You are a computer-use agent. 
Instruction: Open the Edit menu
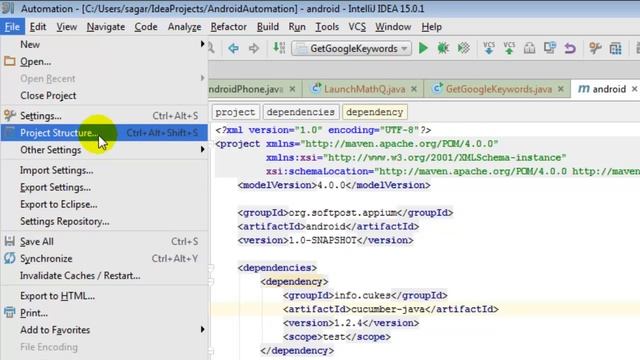point(38,27)
